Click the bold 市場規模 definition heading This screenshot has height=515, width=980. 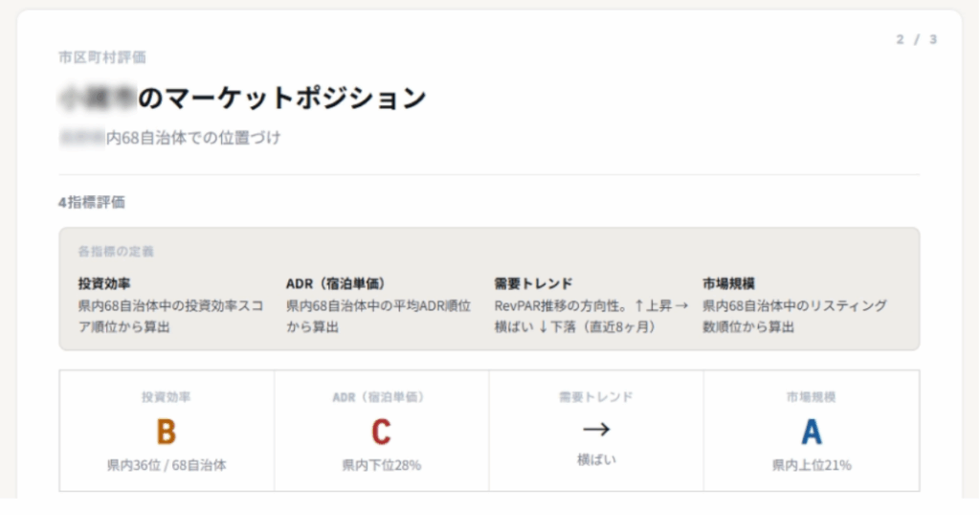(729, 283)
